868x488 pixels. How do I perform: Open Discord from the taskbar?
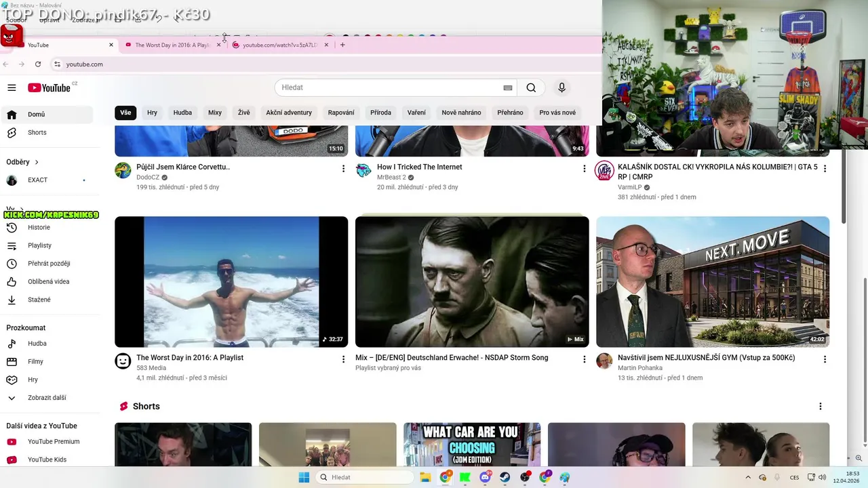click(486, 477)
